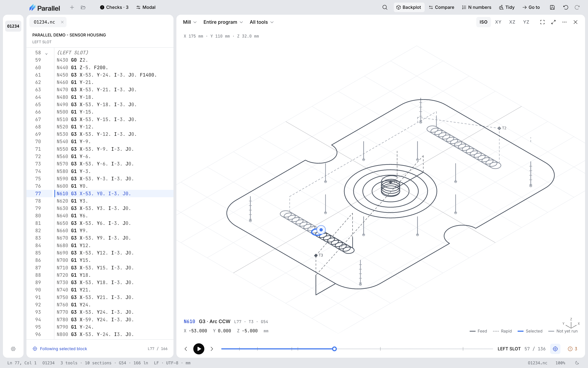The width and height of the screenshot is (588, 368).
Task: Switch the view to XZ
Action: [x=512, y=22]
